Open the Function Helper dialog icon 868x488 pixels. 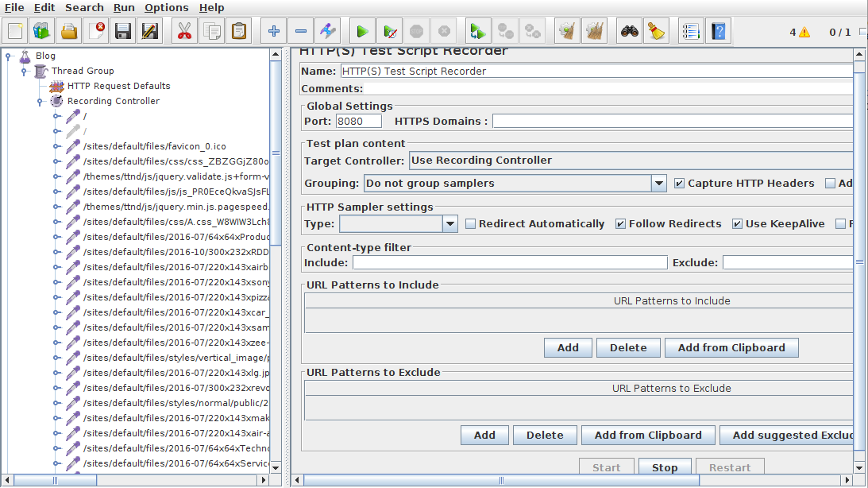(x=691, y=31)
